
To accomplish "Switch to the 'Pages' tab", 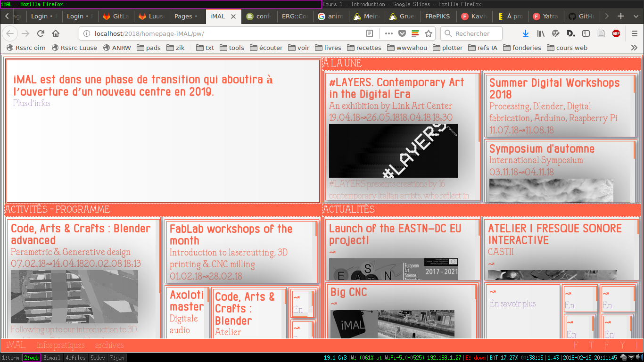I will click(x=183, y=16).
